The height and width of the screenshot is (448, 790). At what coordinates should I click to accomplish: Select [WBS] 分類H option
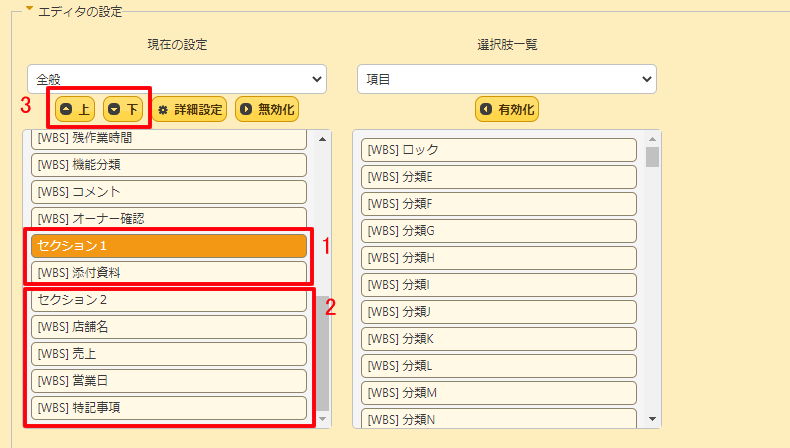[x=499, y=258]
